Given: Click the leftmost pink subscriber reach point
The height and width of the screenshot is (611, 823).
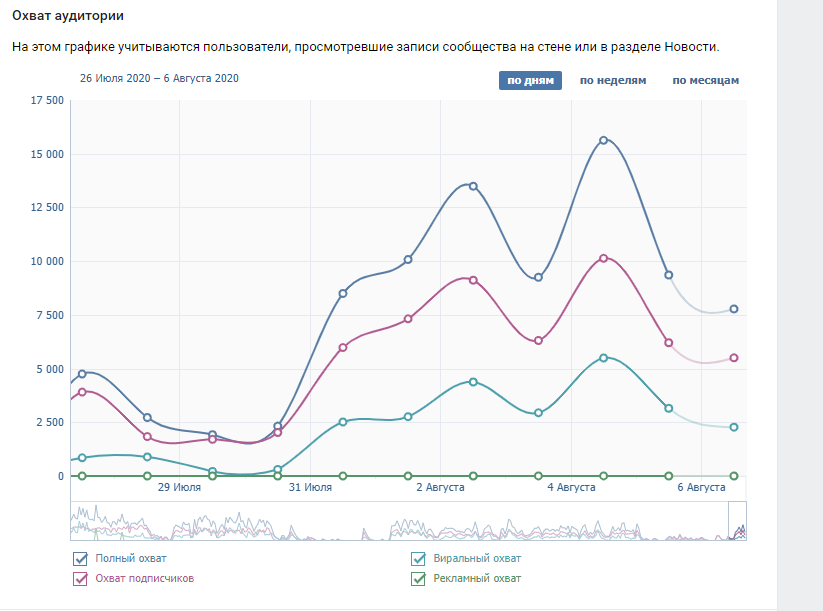Looking at the screenshot, I should pyautogui.click(x=82, y=392).
